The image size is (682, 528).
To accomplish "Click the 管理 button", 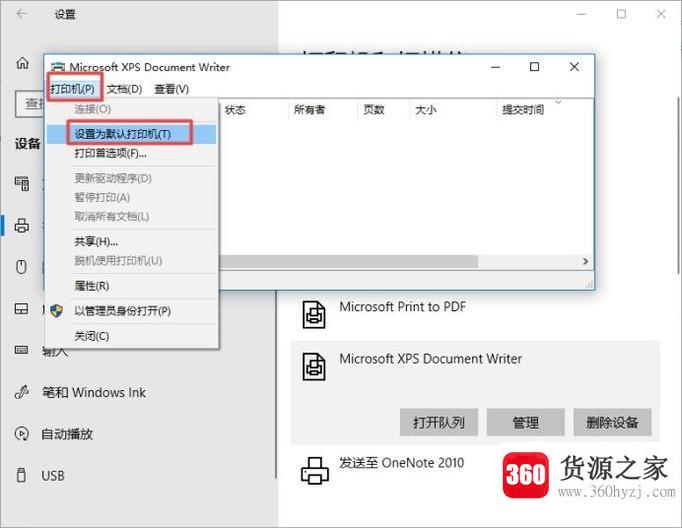I will click(525, 422).
